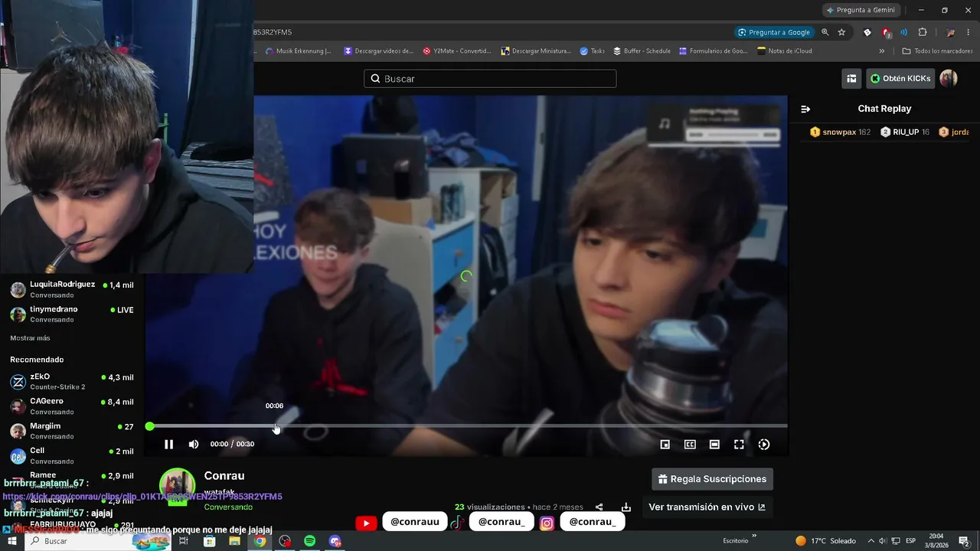This screenshot has width=980, height=551.
Task: Open tinymedrano live channel in sidebar
Action: (72, 314)
